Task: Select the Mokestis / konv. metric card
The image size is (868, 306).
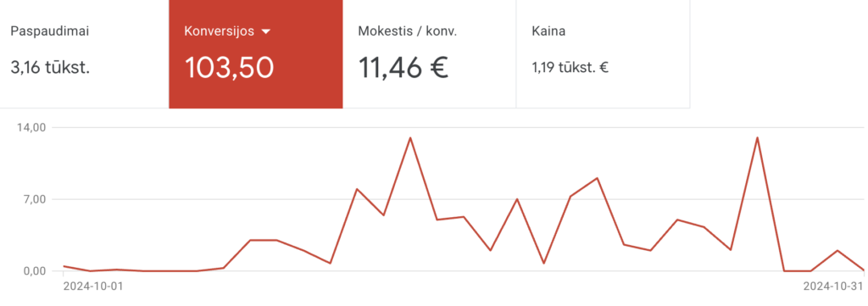Action: [x=429, y=53]
